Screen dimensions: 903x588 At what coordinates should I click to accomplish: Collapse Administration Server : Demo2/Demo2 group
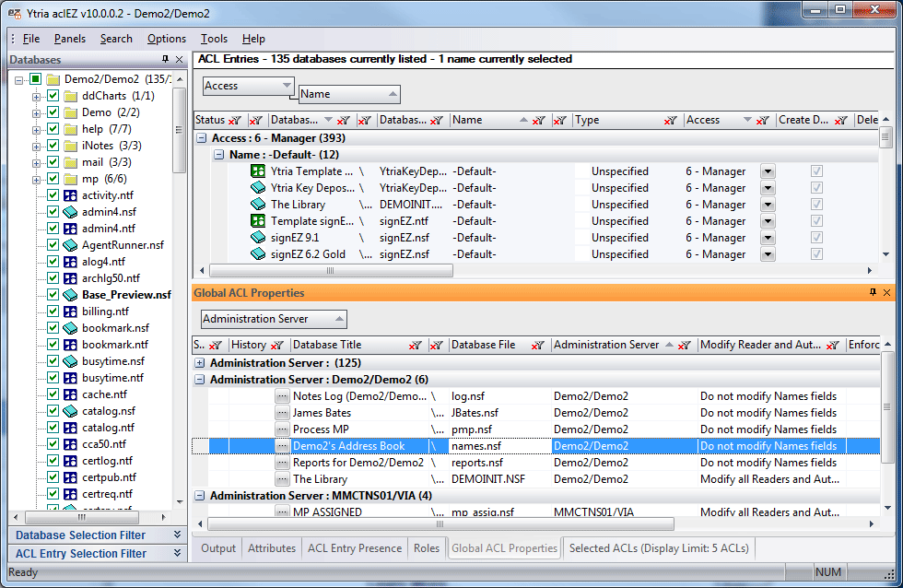200,380
